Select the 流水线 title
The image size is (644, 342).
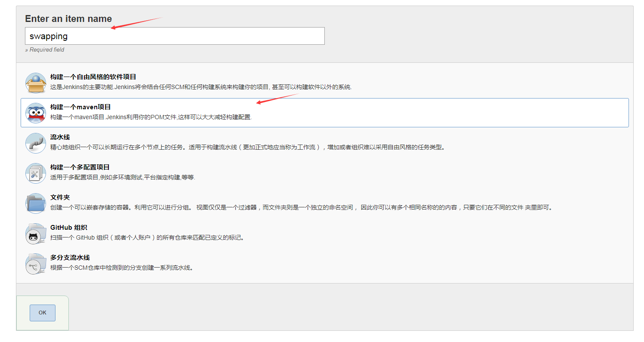click(x=60, y=137)
